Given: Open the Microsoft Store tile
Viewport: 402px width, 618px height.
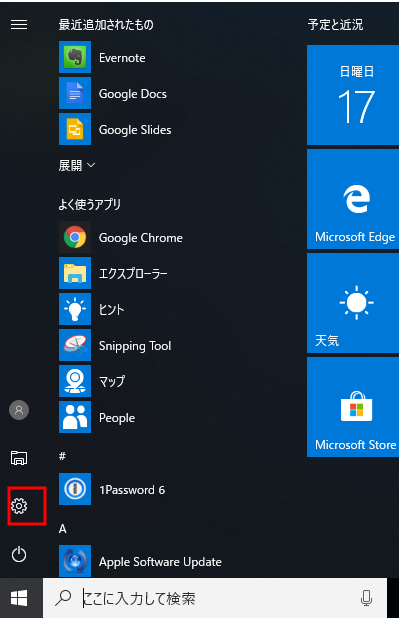Looking at the screenshot, I should pos(353,407).
